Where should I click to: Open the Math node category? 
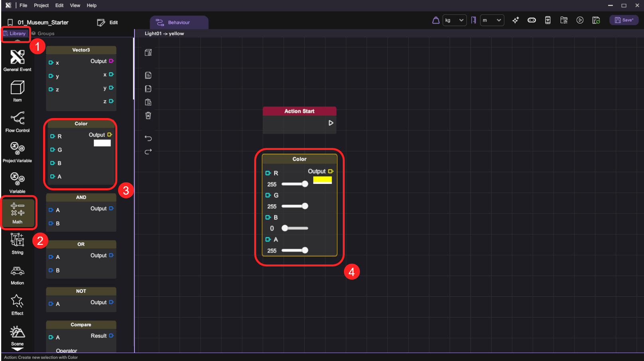tap(17, 212)
